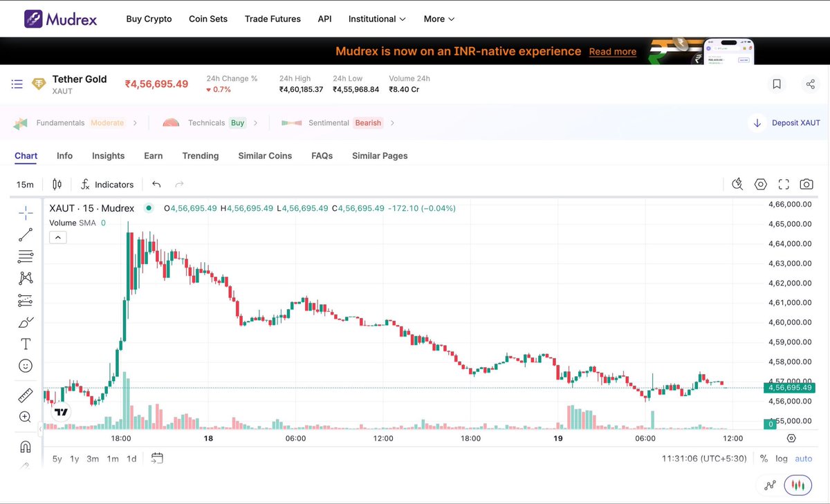Take a chart snapshot with the camera
The height and width of the screenshot is (504, 830).
(806, 184)
